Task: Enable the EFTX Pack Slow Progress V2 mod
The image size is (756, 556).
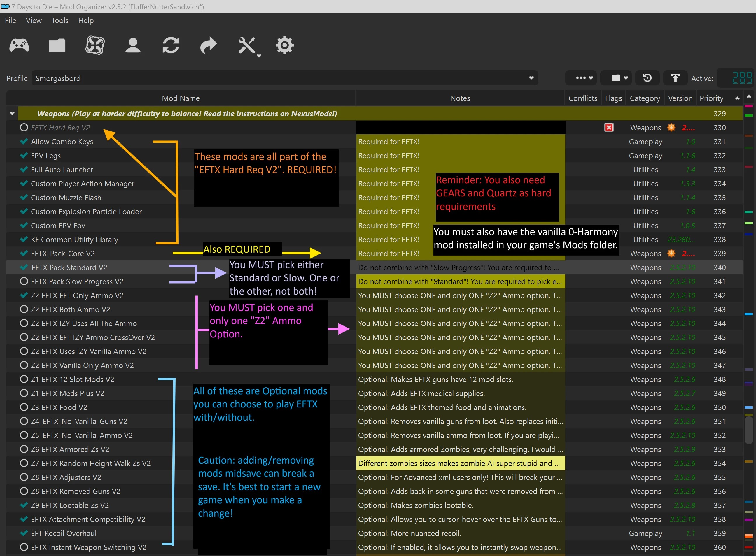Action: click(24, 281)
